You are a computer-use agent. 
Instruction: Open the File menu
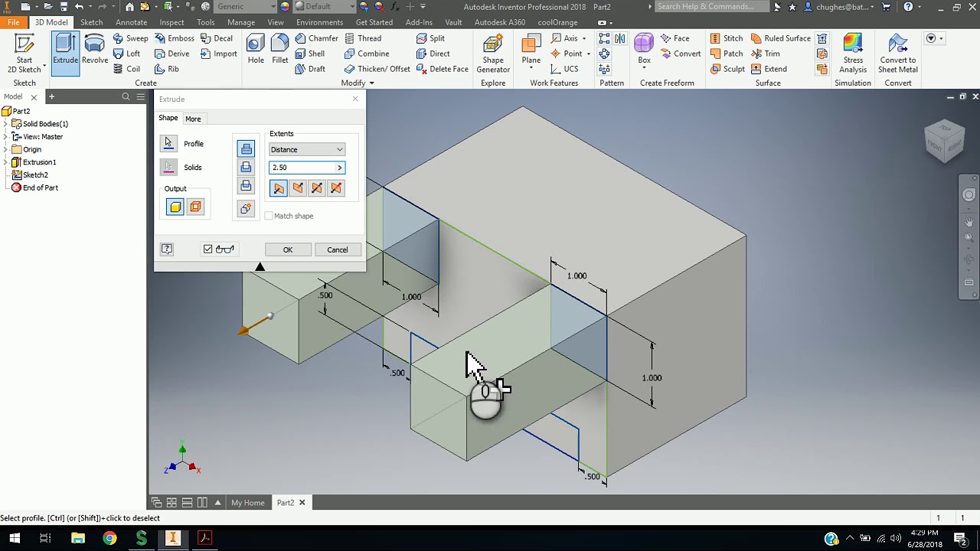[x=14, y=22]
